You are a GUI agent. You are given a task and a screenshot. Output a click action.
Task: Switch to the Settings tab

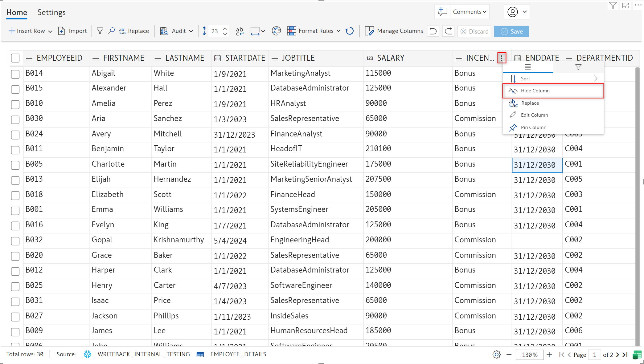click(x=51, y=12)
